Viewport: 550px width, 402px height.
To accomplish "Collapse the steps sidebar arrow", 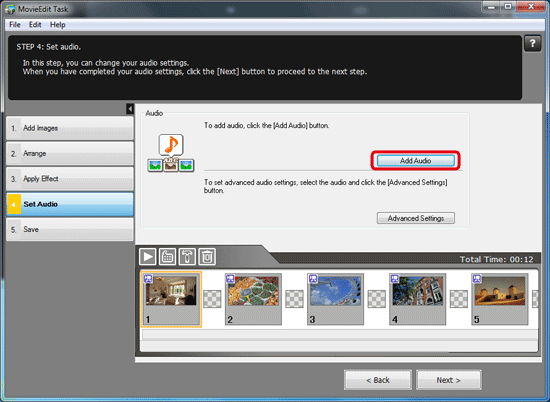I will tap(130, 109).
